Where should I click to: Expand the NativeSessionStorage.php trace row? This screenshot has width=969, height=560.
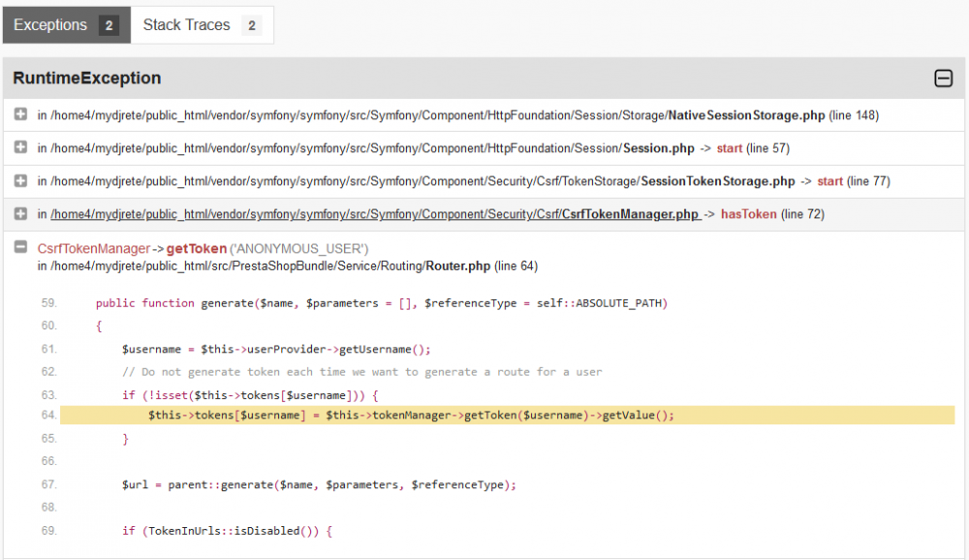(21, 114)
